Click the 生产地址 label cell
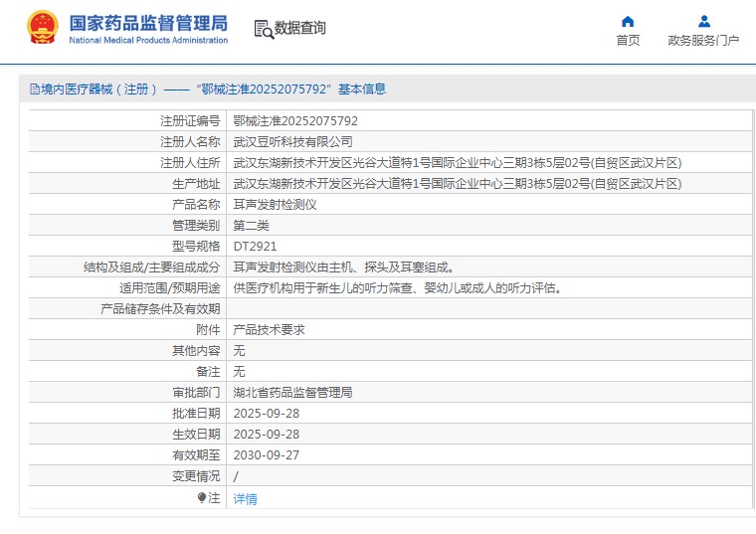 point(196,184)
